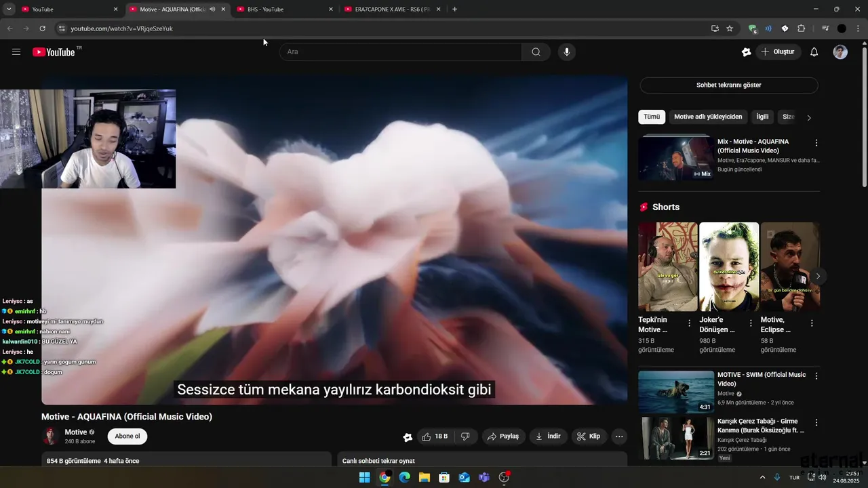
Task: Select Motive adlı yükleyiciden chip
Action: coord(708,117)
